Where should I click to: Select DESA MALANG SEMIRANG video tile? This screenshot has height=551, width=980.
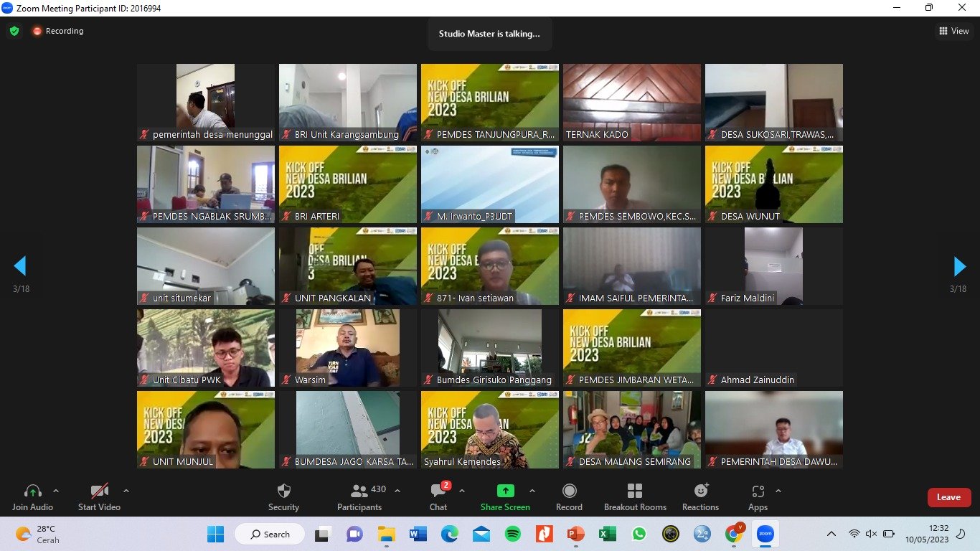632,430
